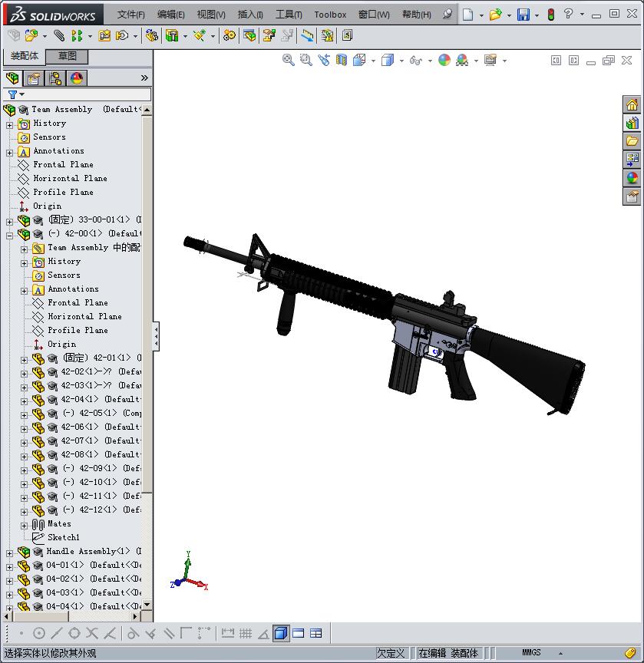Image resolution: width=644 pixels, height=663 pixels.
Task: Open the Toolbox menu
Action: (330, 15)
